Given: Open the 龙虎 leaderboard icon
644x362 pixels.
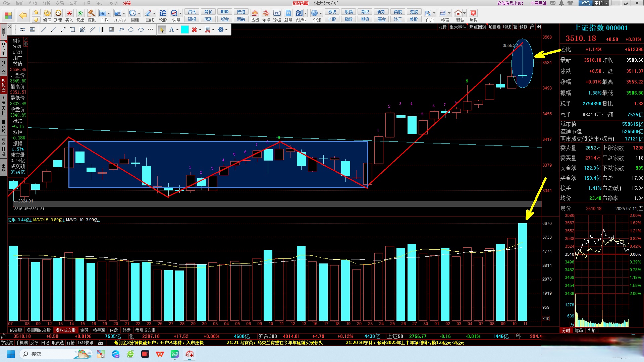Looking at the screenshot, I should (x=266, y=13).
